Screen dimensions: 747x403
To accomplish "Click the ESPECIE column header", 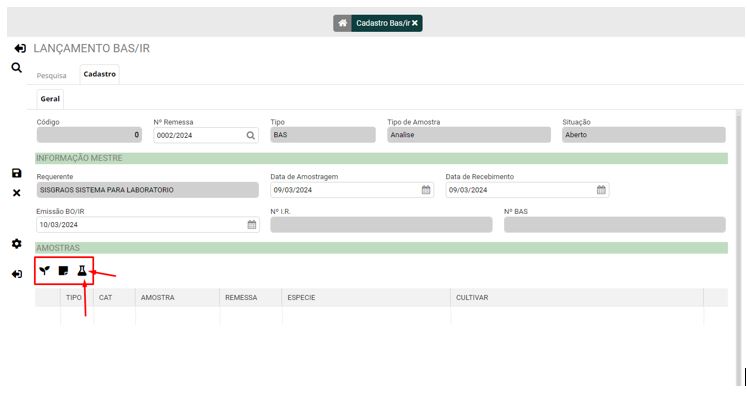I will pyautogui.click(x=301, y=297).
